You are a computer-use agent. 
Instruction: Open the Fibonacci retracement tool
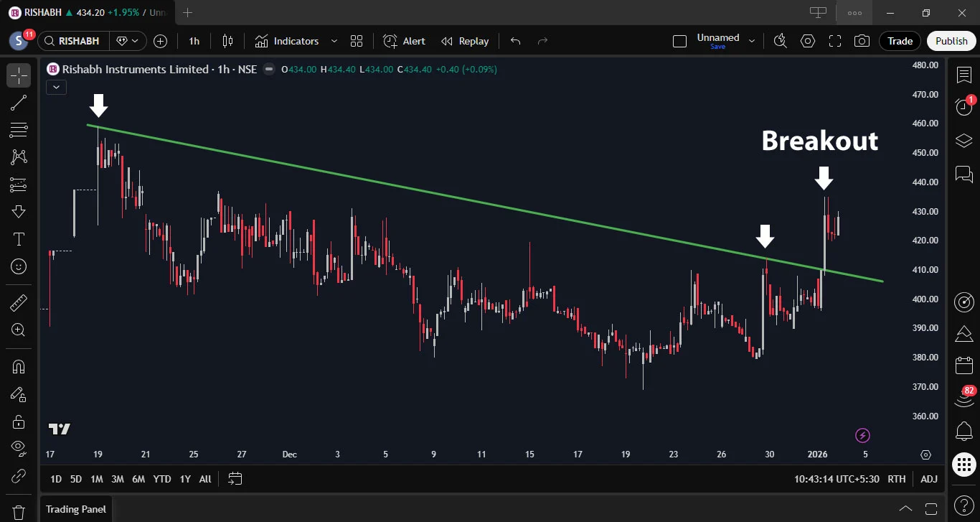[x=19, y=130]
